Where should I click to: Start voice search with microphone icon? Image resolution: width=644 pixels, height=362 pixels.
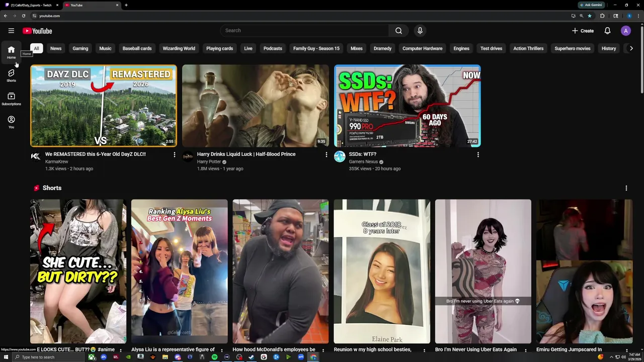[420, 31]
